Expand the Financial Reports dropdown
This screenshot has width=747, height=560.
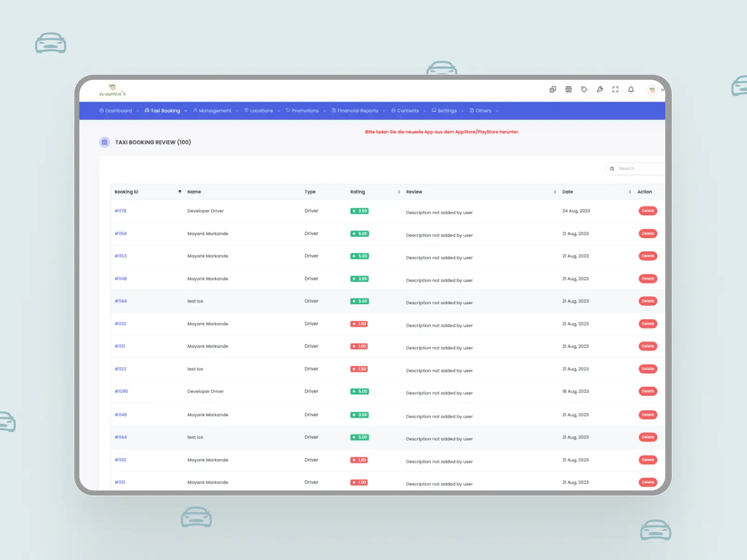point(358,111)
